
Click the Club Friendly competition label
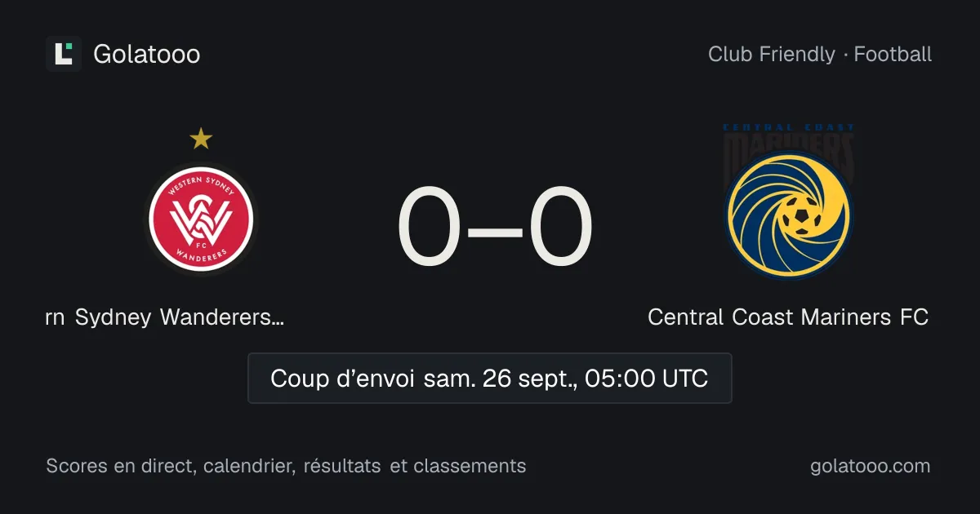tap(772, 55)
